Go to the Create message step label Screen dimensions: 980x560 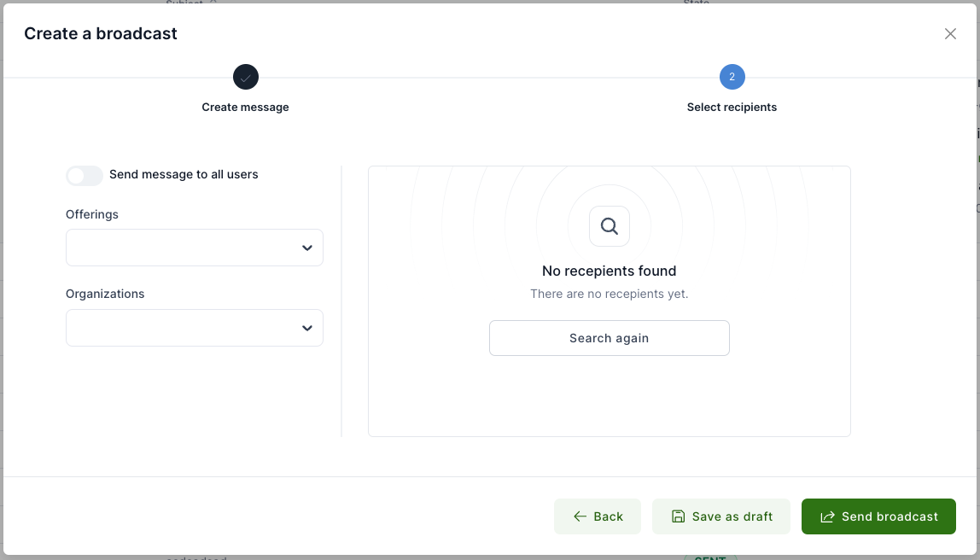(245, 108)
